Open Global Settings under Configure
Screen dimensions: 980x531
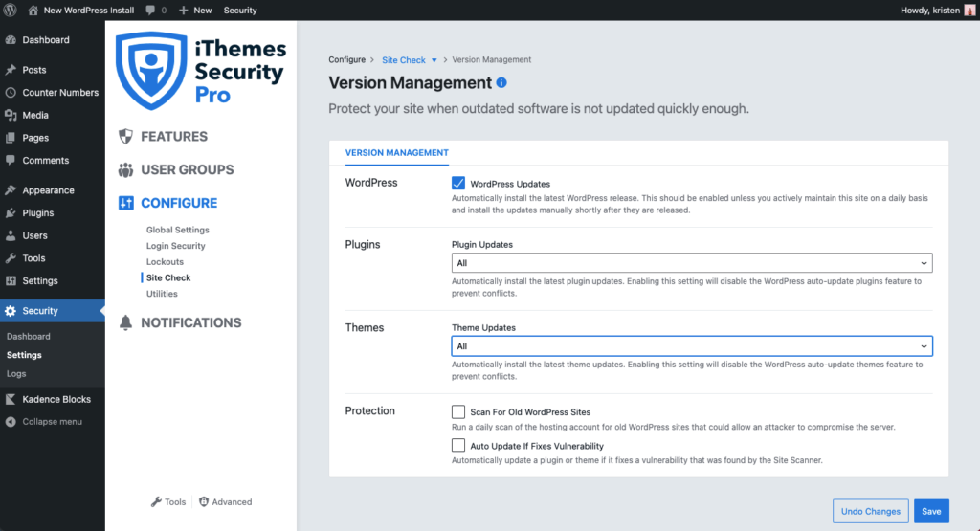177,230
